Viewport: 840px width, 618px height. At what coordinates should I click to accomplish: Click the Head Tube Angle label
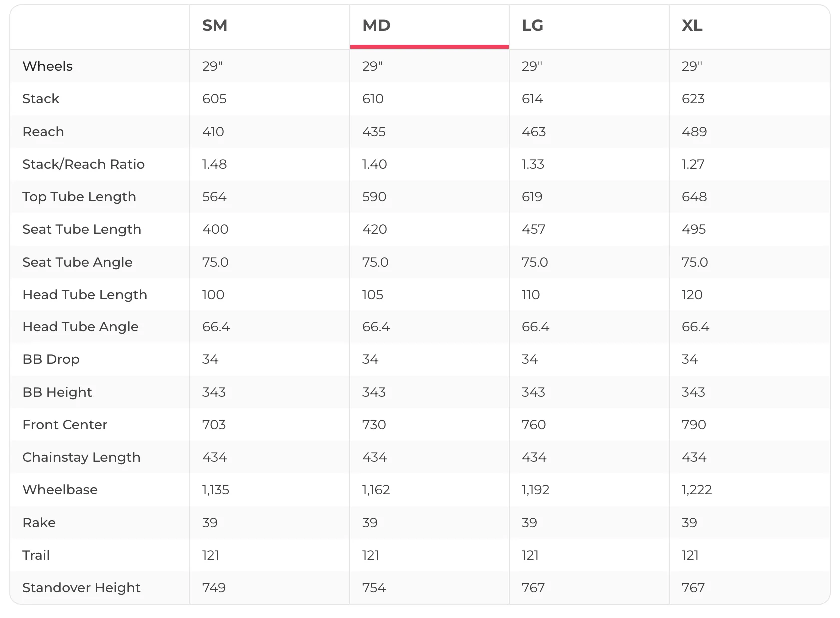81,327
